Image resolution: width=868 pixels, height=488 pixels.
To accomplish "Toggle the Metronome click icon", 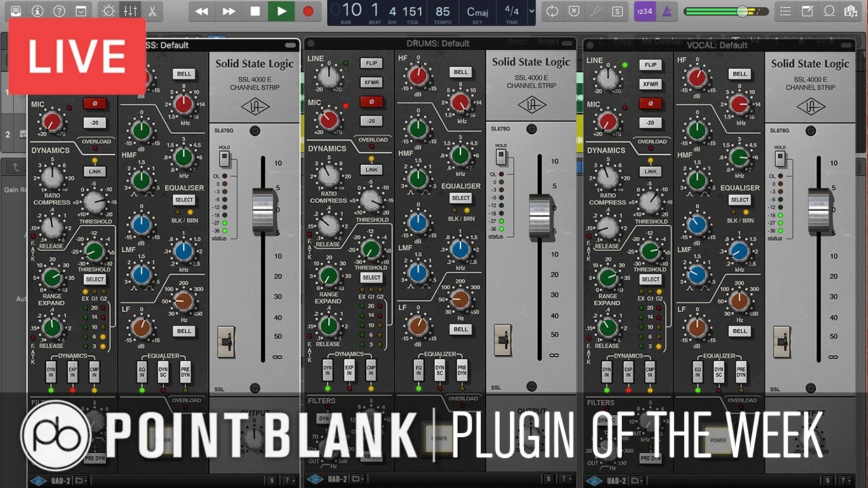I will pos(667,11).
